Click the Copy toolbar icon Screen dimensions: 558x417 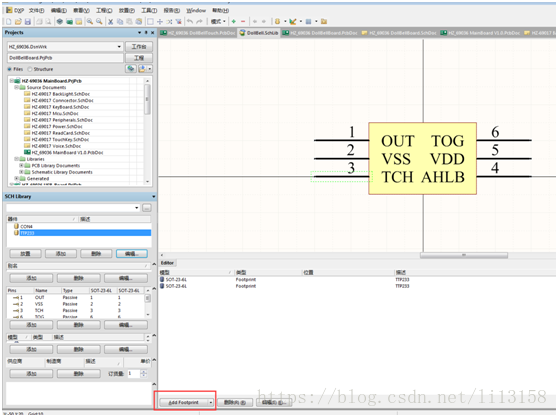(x=120, y=22)
